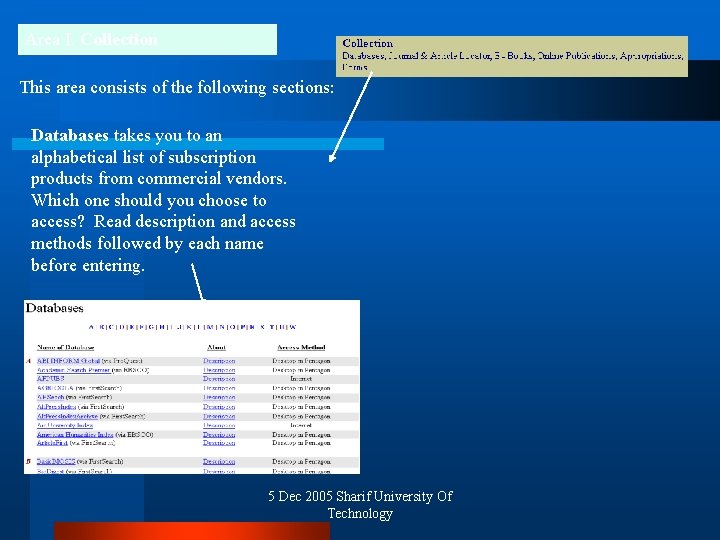Viewport: 720px width, 540px height.
Task: Jump to letter T in alphabet index
Action: point(272,327)
